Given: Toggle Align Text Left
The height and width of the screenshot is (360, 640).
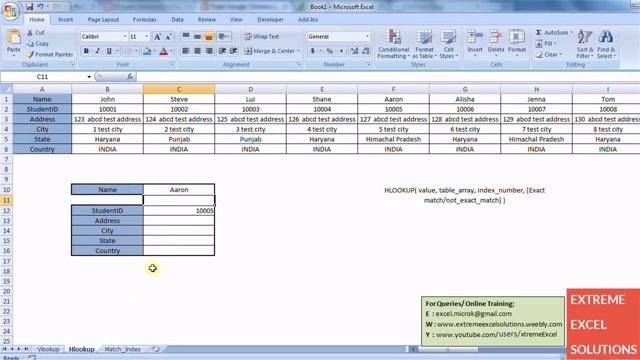Looking at the screenshot, I should pyautogui.click(x=186, y=51).
